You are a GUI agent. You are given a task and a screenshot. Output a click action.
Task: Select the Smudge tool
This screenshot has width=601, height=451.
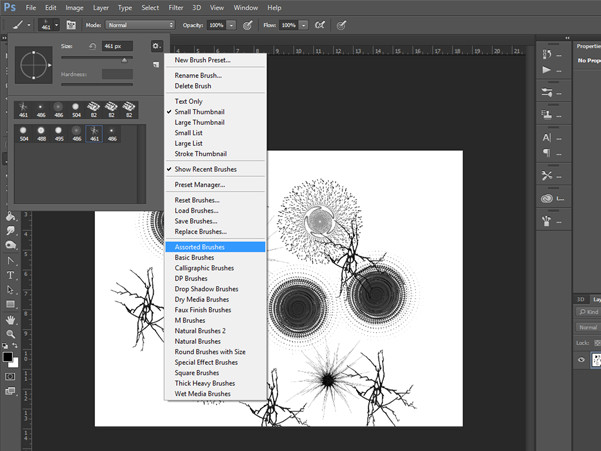(10, 231)
